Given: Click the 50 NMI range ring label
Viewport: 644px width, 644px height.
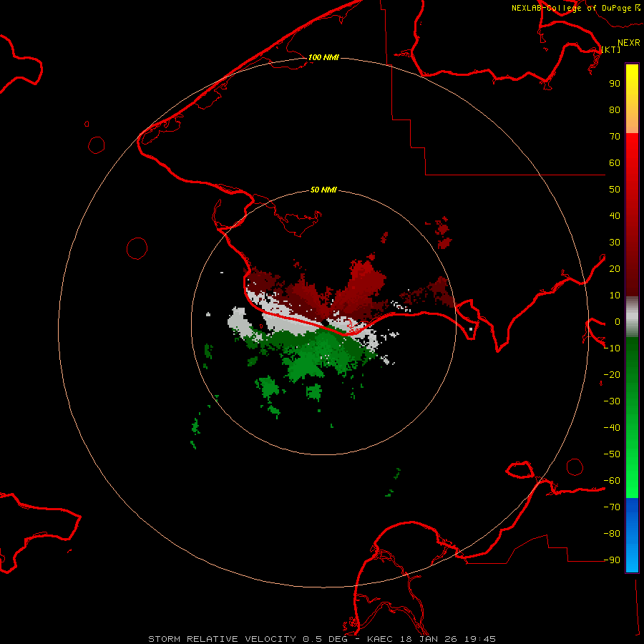Looking at the screenshot, I should 323,190.
